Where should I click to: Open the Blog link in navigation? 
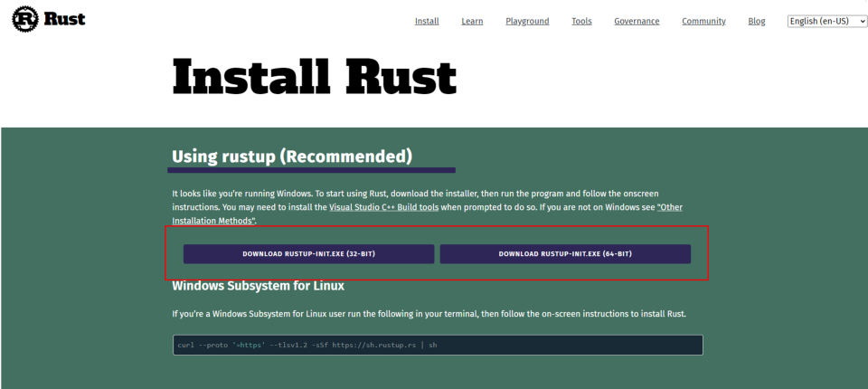click(757, 21)
